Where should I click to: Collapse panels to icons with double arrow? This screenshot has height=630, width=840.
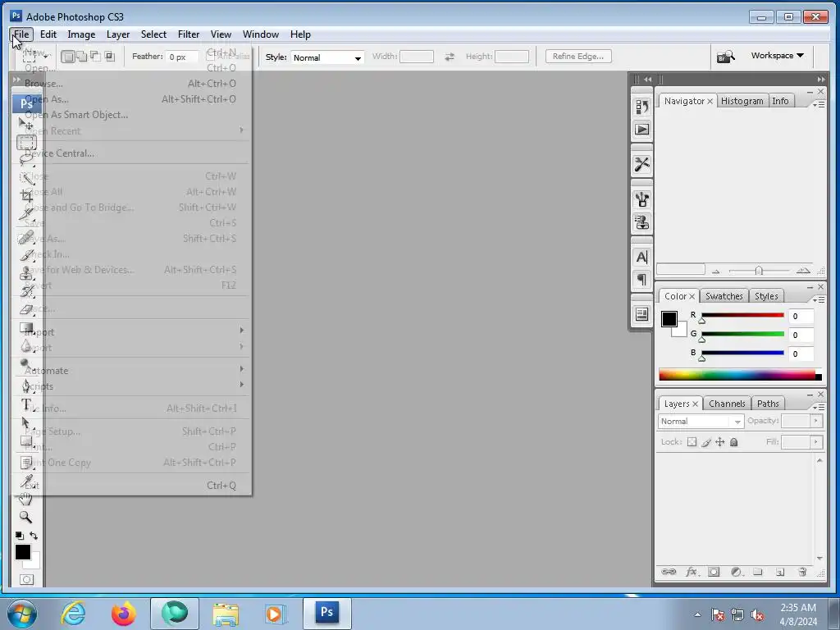[x=820, y=80]
